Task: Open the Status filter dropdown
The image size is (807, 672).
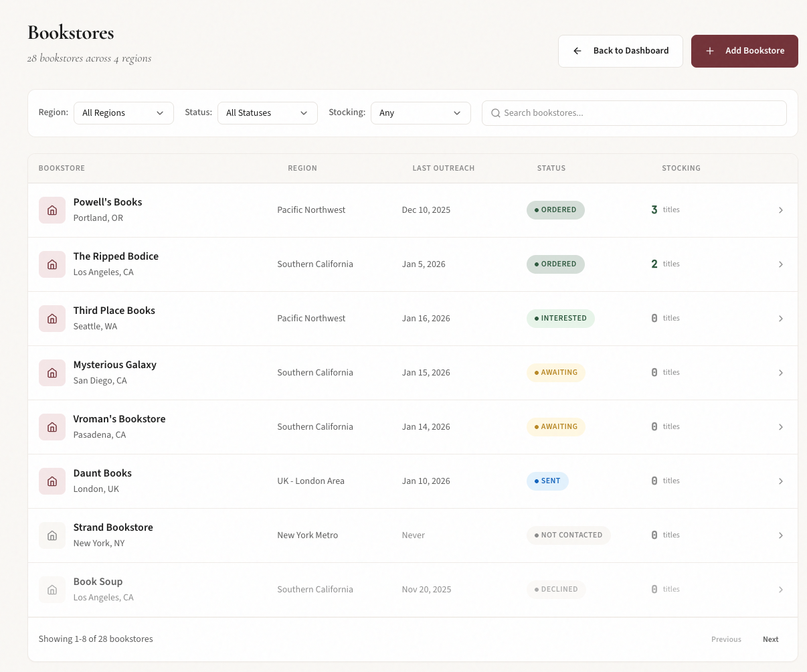Action: pos(267,113)
